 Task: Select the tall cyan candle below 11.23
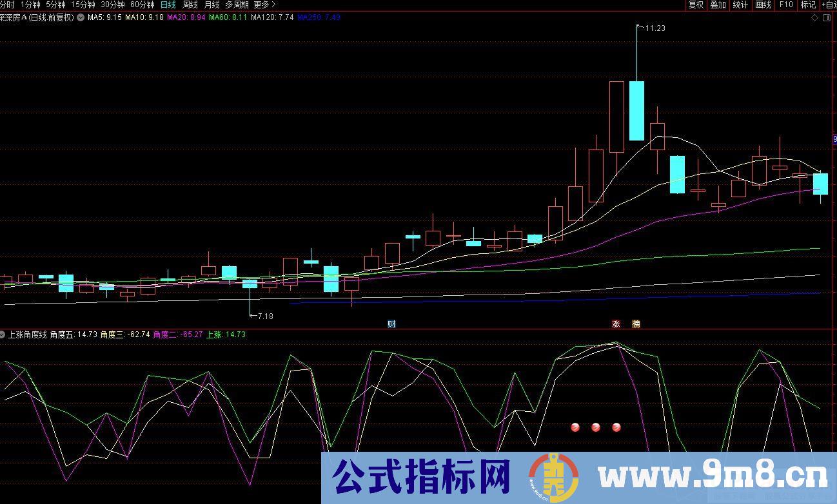(x=636, y=110)
